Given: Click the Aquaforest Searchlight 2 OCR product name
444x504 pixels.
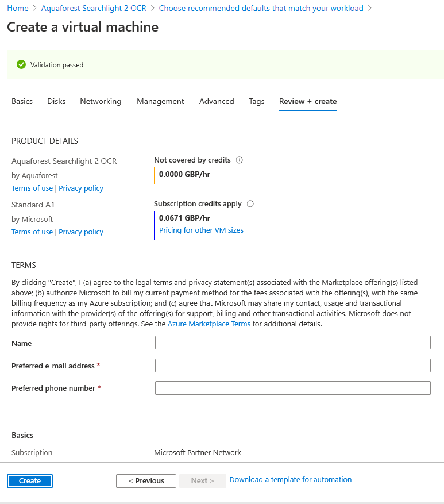Looking at the screenshot, I should point(64,161).
